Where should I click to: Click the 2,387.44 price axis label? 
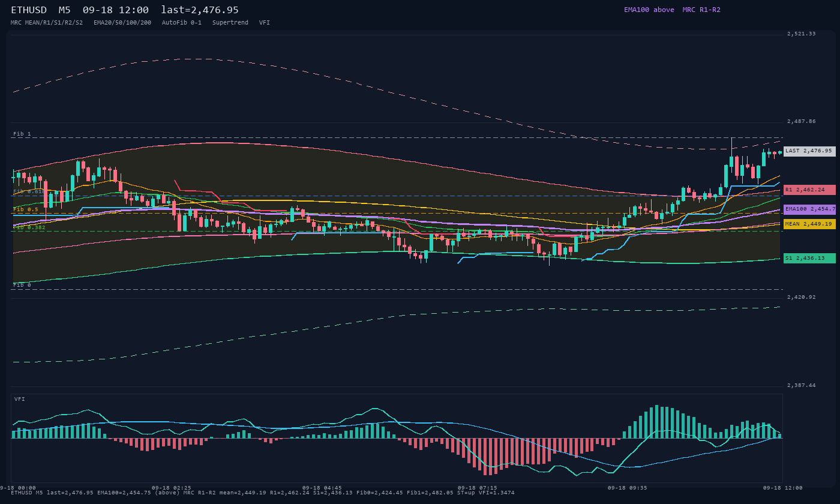[x=802, y=386]
